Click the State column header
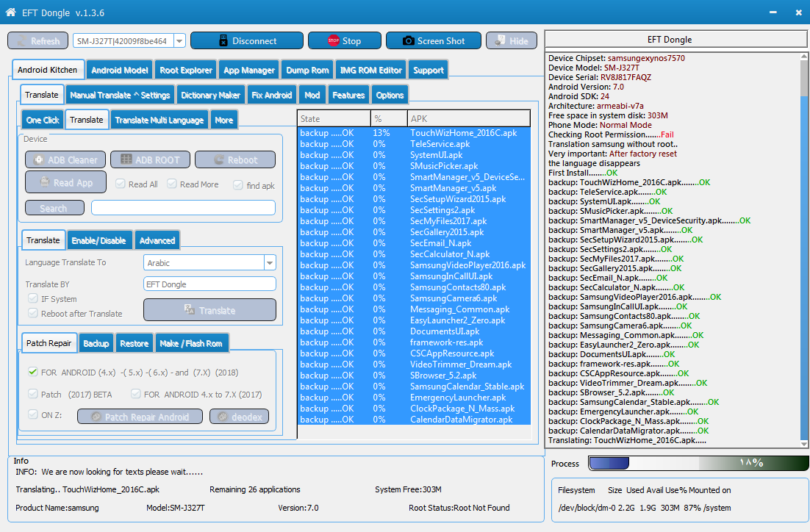The image size is (810, 532). click(334, 119)
